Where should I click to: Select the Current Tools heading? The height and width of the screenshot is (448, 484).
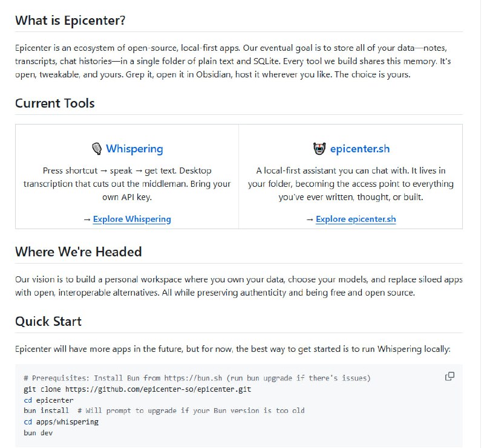[54, 103]
